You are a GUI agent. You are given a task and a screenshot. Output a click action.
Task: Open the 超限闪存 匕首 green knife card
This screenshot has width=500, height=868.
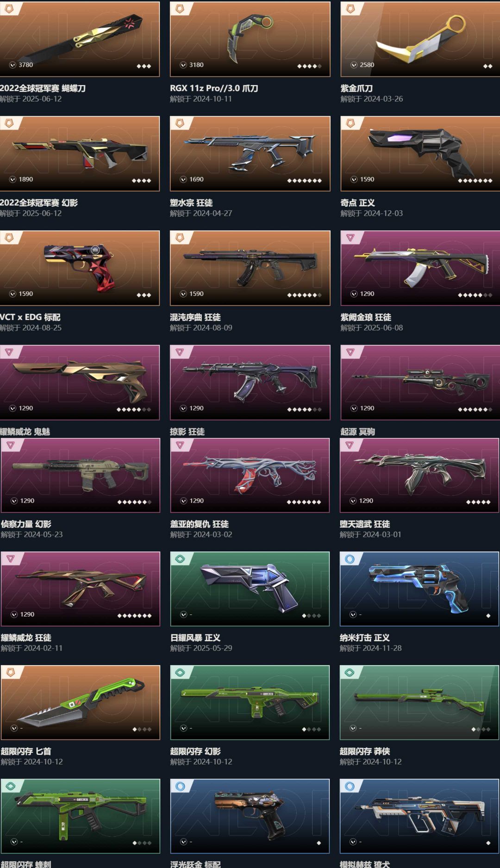81,702
